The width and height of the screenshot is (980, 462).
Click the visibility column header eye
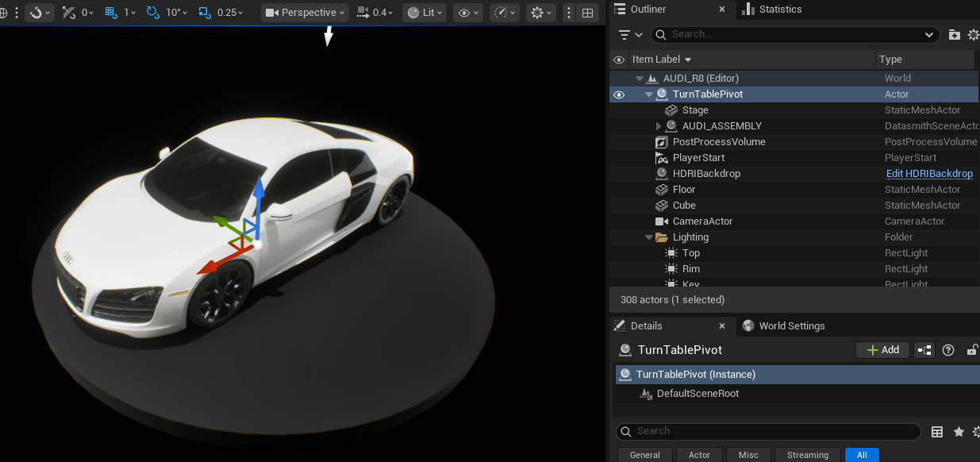click(619, 60)
